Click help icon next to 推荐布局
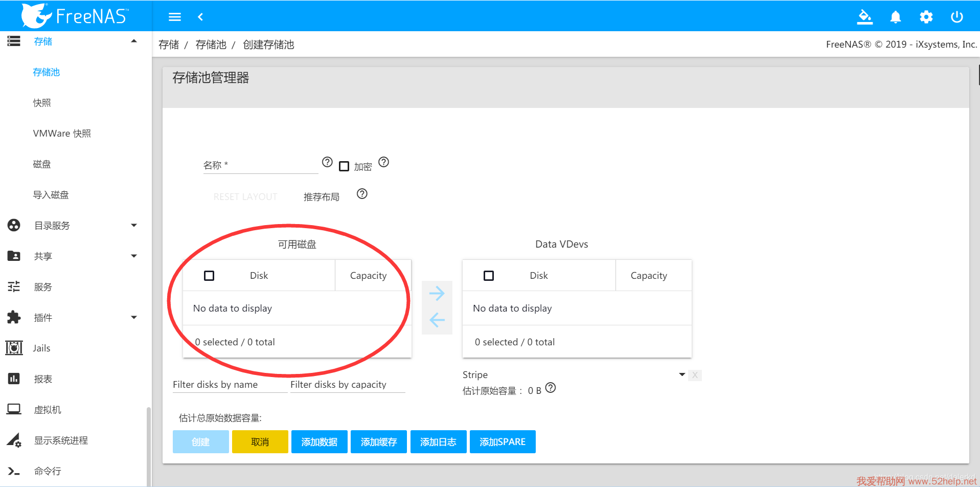Screen dimensions: 980x487 [x=362, y=194]
